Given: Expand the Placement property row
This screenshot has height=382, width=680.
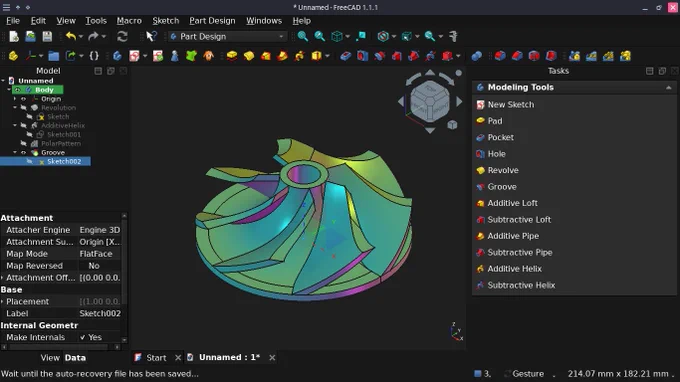Looking at the screenshot, I should point(2,301).
